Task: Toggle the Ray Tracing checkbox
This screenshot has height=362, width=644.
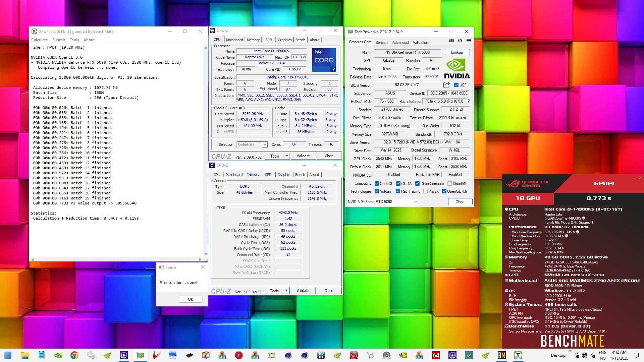Action: tap(398, 191)
